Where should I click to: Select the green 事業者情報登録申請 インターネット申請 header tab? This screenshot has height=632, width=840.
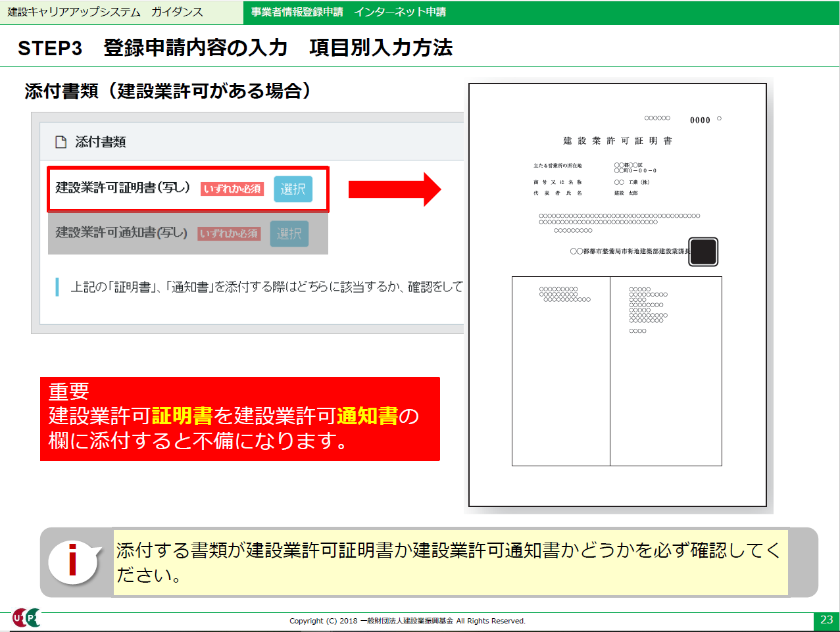[x=348, y=12]
